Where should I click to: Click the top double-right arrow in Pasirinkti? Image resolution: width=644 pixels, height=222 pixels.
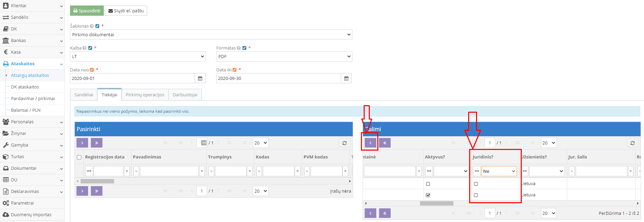pyautogui.click(x=97, y=143)
